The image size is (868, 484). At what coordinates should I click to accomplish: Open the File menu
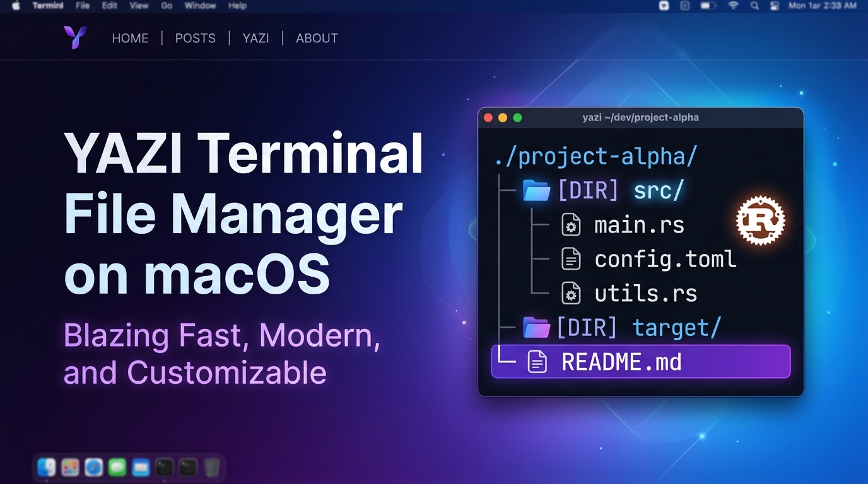82,6
